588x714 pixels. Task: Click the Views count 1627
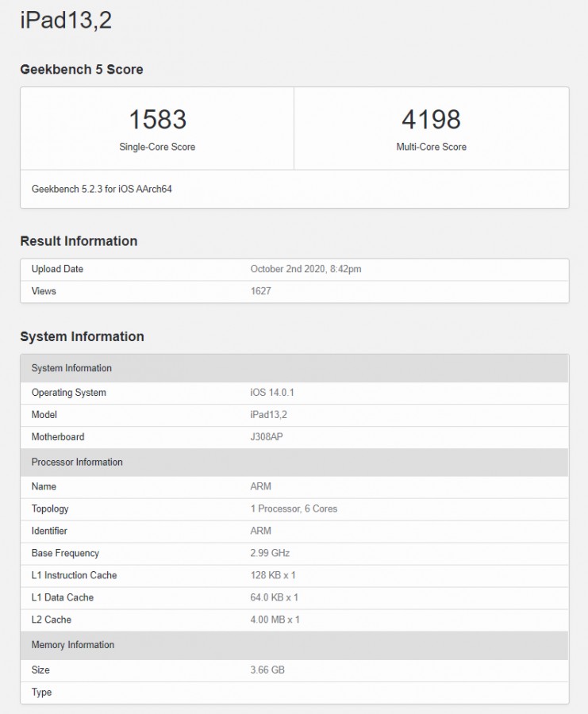pyautogui.click(x=260, y=291)
